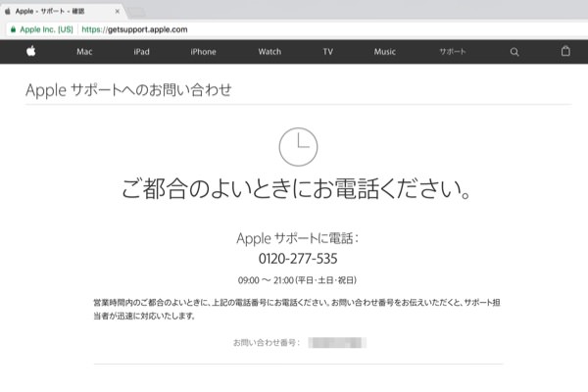The width and height of the screenshot is (588, 392).
Task: Click the green lock security icon
Action: pos(13,29)
